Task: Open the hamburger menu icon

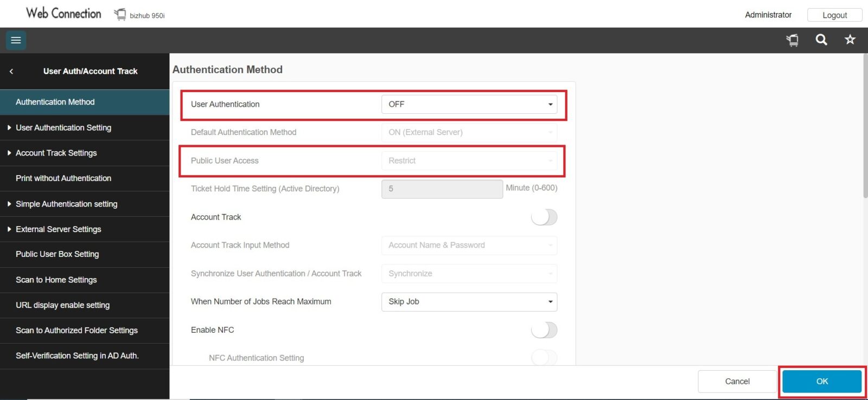Action: pos(16,40)
